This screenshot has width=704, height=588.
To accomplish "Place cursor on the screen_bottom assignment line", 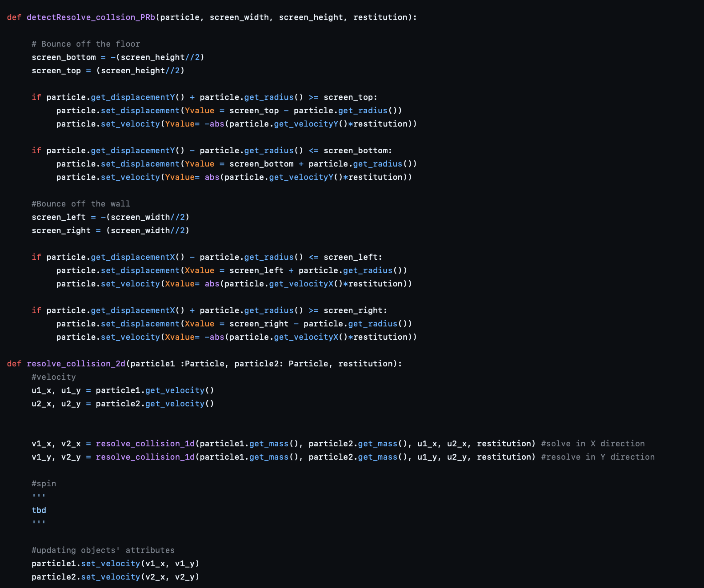I will [118, 57].
